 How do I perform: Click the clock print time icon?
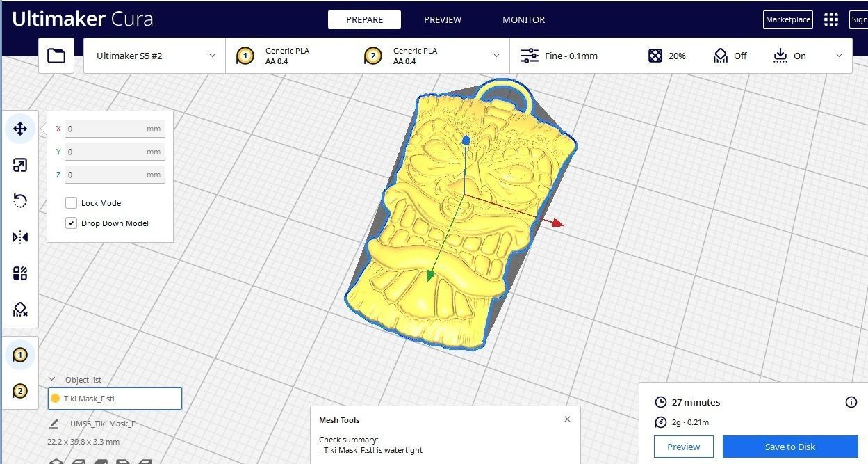(x=661, y=402)
